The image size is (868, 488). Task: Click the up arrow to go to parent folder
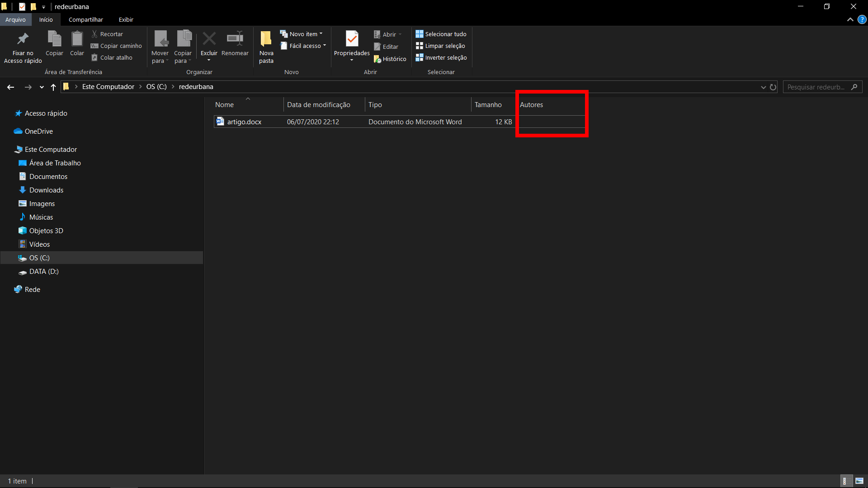tap(53, 87)
